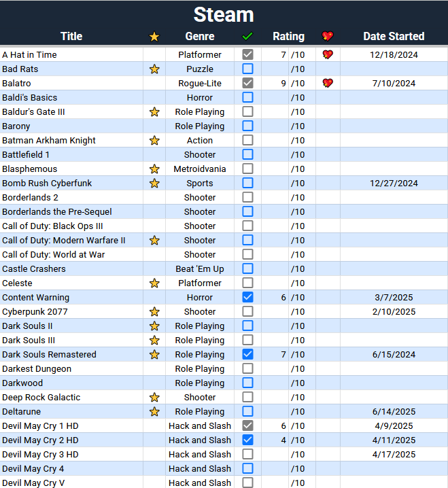Select the Dark Souls Remastered star icon
The image size is (448, 488).
coord(154,355)
